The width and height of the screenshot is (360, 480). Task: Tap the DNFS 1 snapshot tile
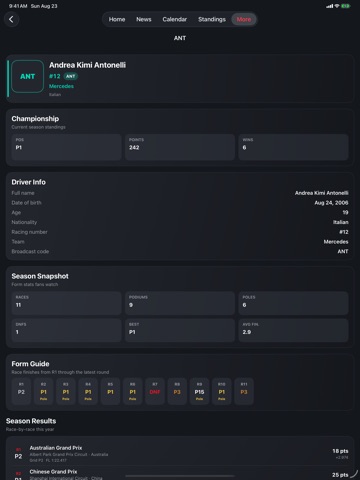click(x=66, y=330)
